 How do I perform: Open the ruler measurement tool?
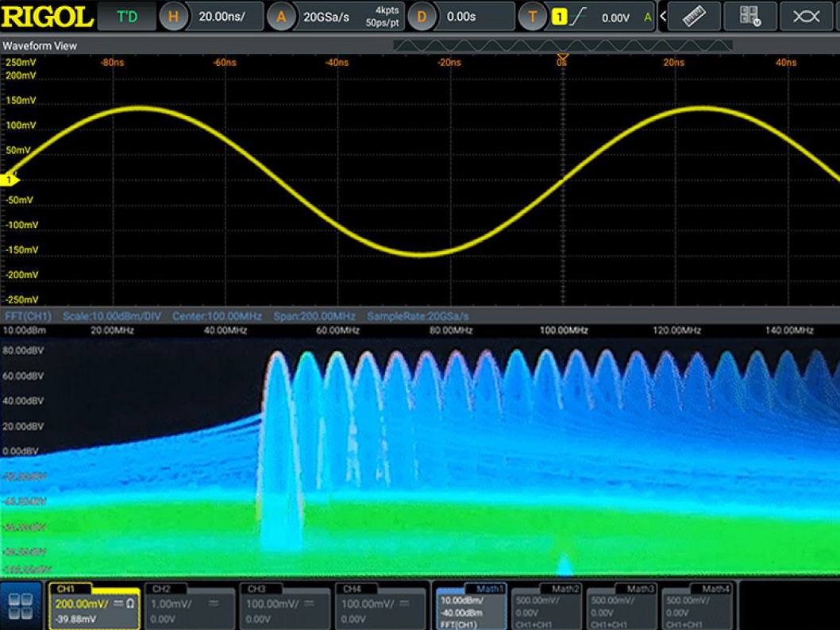pyautogui.click(x=694, y=17)
